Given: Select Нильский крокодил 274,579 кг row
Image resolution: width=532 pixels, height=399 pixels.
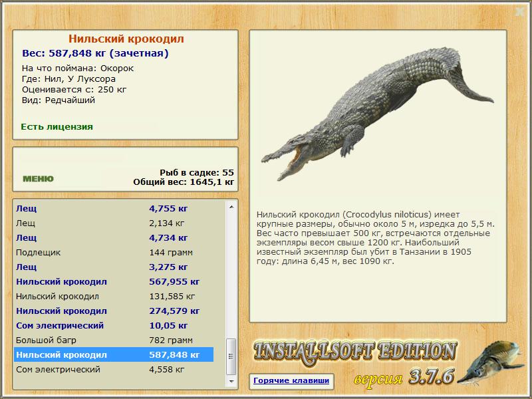Looking at the screenshot, I should click(x=114, y=311).
